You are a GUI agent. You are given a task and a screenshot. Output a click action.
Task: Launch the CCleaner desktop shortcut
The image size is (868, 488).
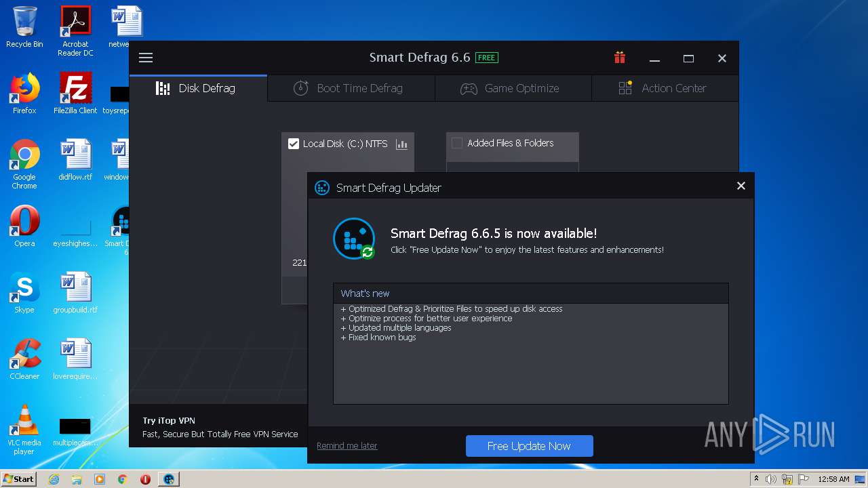pos(24,359)
